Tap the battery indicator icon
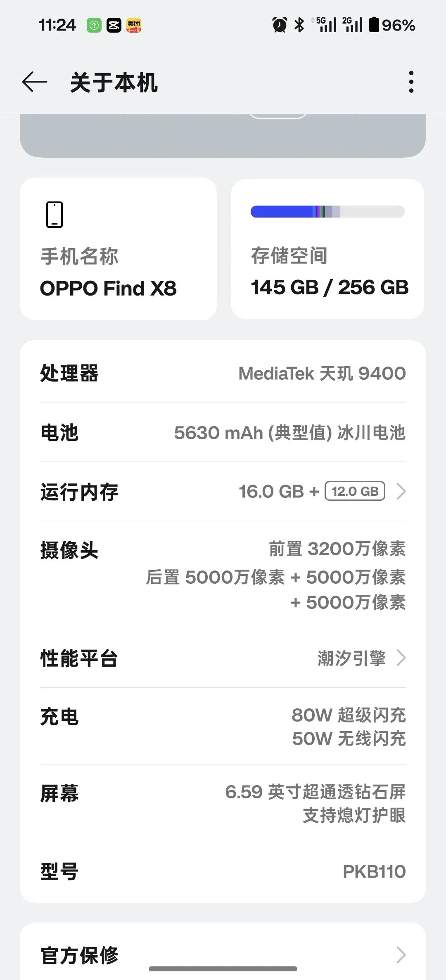The height and width of the screenshot is (980, 446). tap(374, 25)
